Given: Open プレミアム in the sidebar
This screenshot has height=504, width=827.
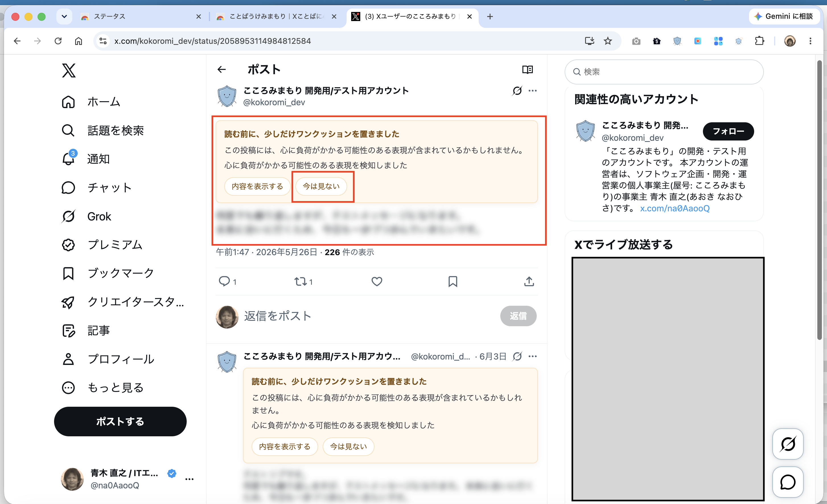Looking at the screenshot, I should pos(102,245).
